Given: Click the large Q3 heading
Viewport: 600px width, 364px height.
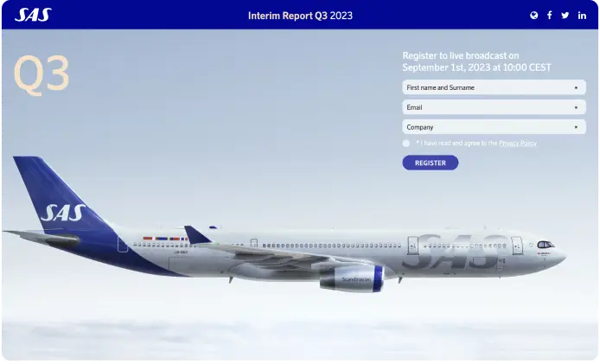Looking at the screenshot, I should (41, 74).
